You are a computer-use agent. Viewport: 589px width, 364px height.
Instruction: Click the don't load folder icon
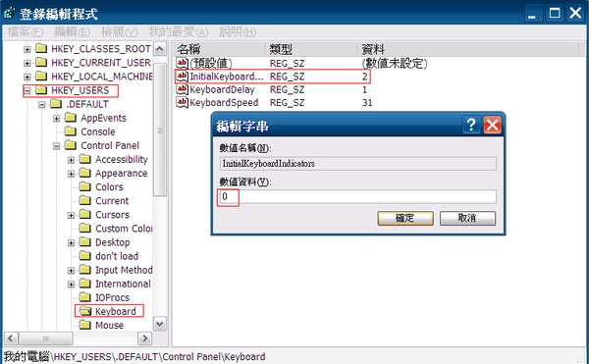pos(84,256)
